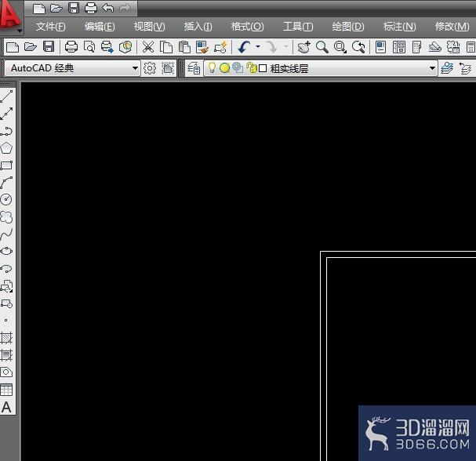
Task: Open the multiline Text tool
Action: coord(6,407)
